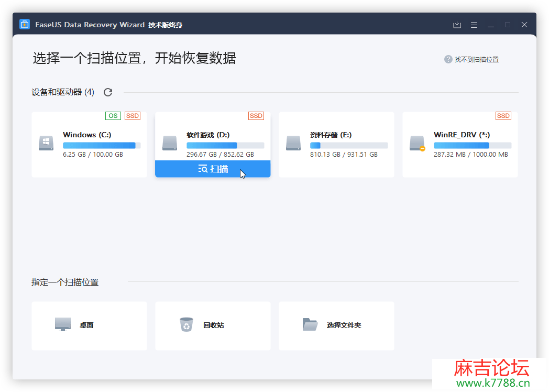This screenshot has width=549, height=392.
Task: Click the 回收站 recycle bin icon
Action: coord(186,324)
